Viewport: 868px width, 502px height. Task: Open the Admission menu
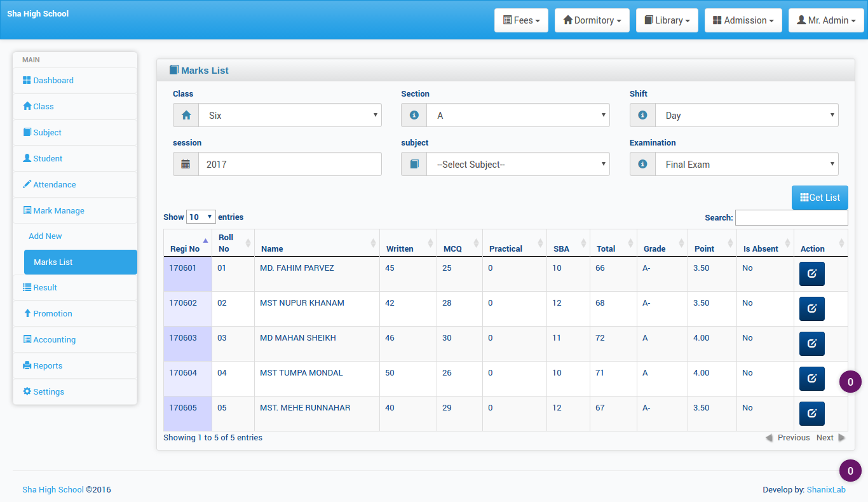pos(743,20)
